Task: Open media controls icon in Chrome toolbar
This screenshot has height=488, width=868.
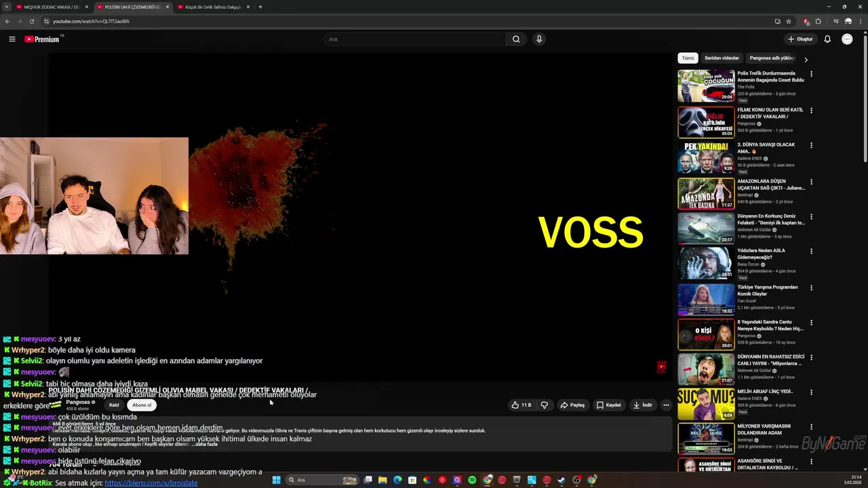Action: coord(836,21)
